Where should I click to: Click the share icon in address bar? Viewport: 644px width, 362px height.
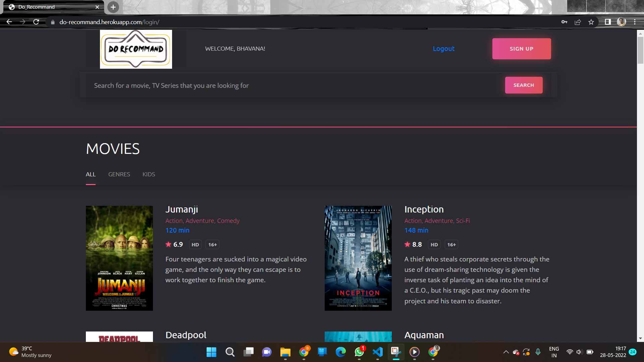[578, 22]
